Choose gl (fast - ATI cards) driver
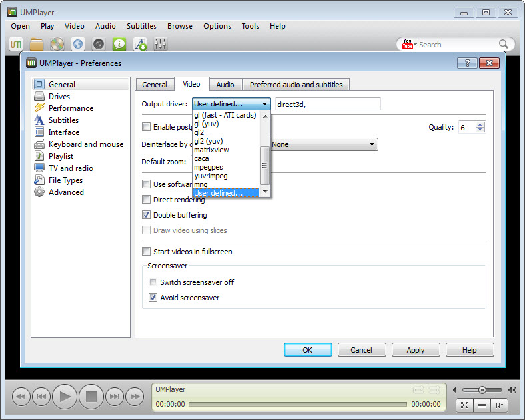Screen dimensions: 525x420 pos(226,115)
